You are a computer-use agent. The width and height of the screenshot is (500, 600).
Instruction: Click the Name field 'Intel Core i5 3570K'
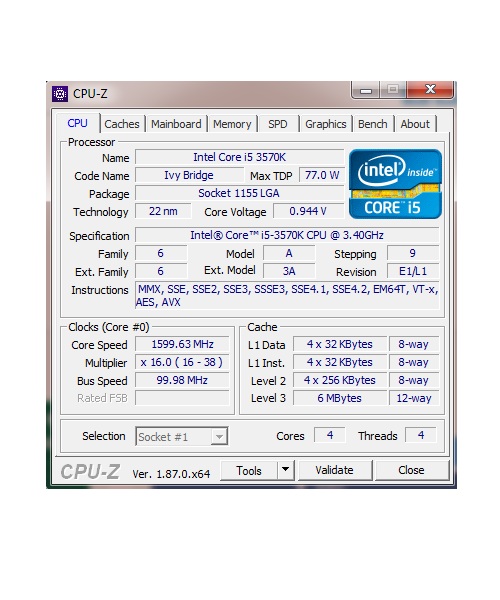(239, 157)
